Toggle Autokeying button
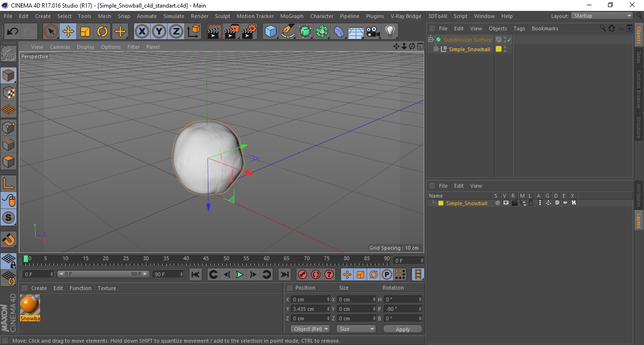The image size is (644, 345). click(x=316, y=274)
